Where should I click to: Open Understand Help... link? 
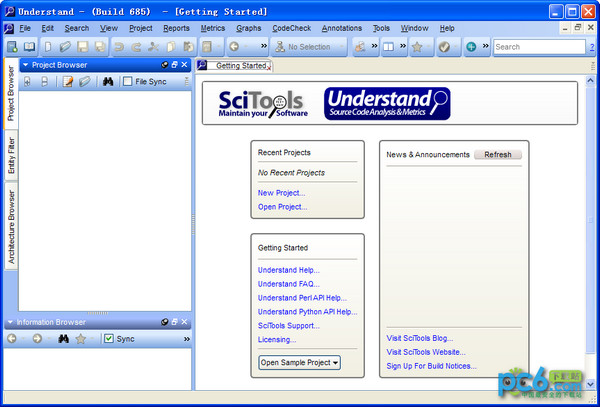point(289,270)
